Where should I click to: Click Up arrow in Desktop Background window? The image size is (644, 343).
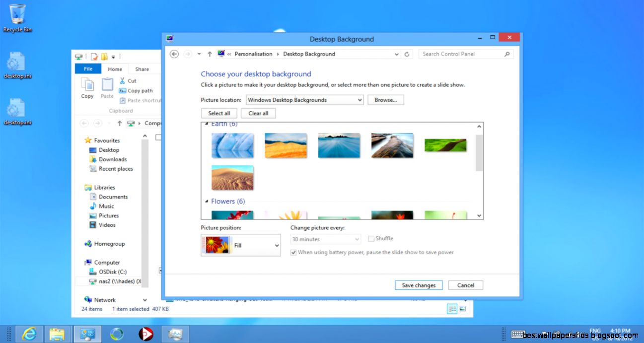[x=210, y=54]
